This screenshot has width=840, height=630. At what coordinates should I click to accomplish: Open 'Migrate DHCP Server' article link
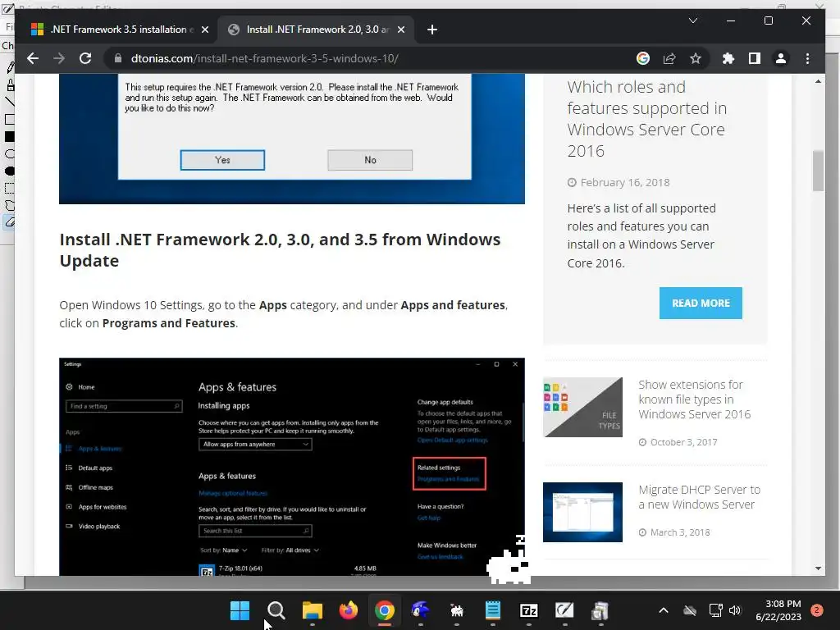point(699,496)
